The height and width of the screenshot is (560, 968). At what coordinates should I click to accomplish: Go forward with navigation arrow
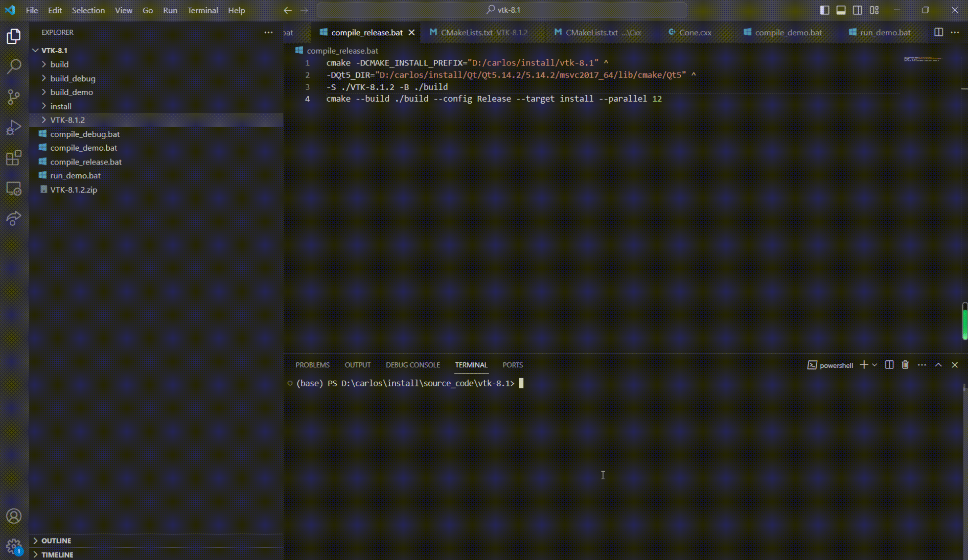coord(304,10)
